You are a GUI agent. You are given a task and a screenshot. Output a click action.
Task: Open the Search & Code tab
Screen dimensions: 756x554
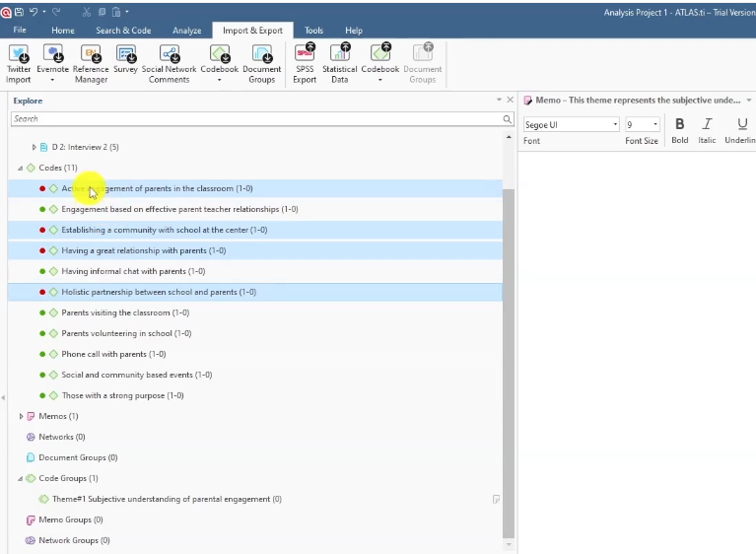(x=123, y=31)
